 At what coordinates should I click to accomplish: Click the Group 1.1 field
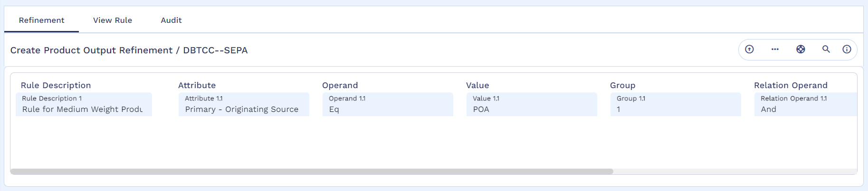(x=676, y=104)
